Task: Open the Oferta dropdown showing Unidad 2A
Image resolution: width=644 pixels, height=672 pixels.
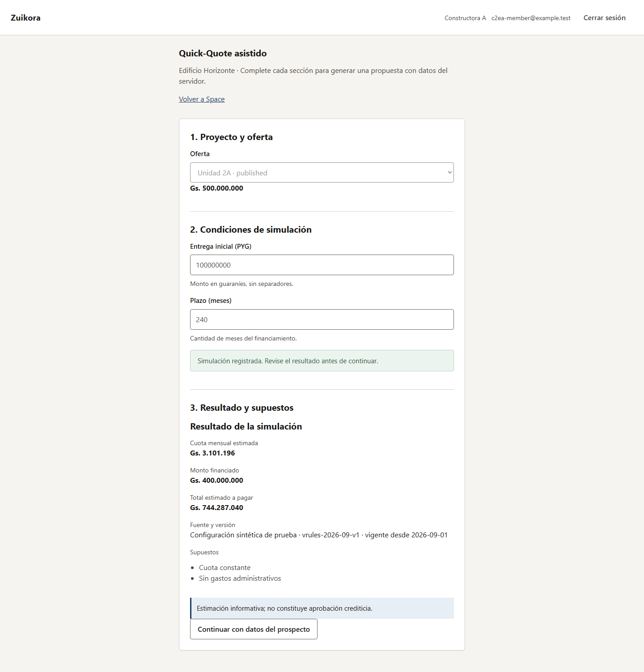Action: [x=322, y=173]
